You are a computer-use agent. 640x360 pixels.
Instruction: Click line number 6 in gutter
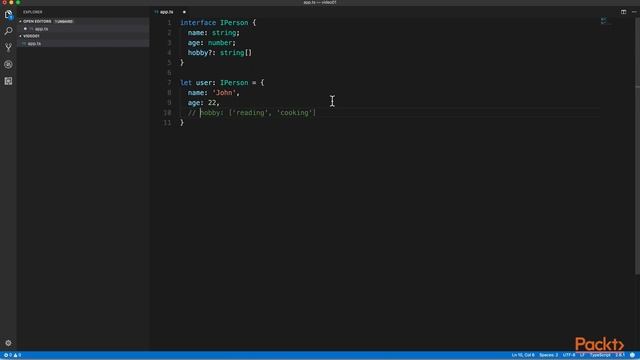tap(169, 73)
